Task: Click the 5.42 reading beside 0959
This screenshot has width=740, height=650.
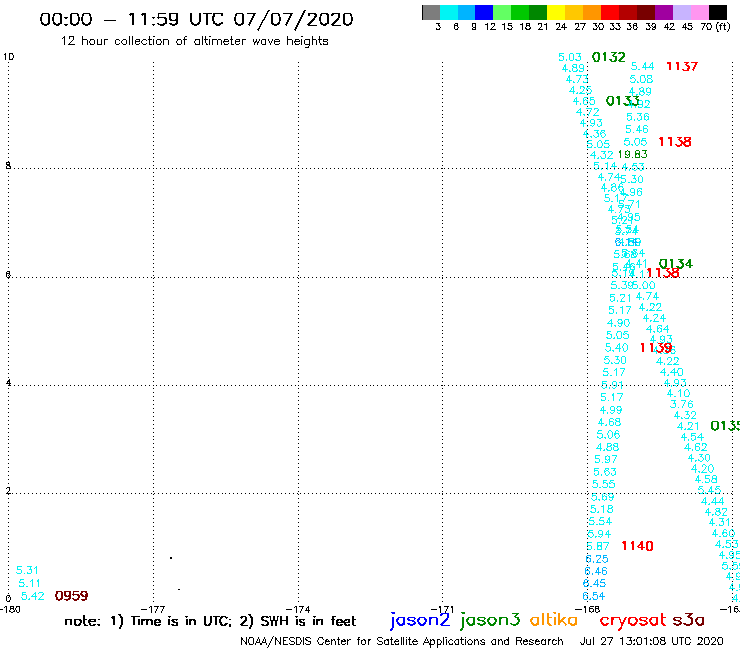Action: pos(33,596)
